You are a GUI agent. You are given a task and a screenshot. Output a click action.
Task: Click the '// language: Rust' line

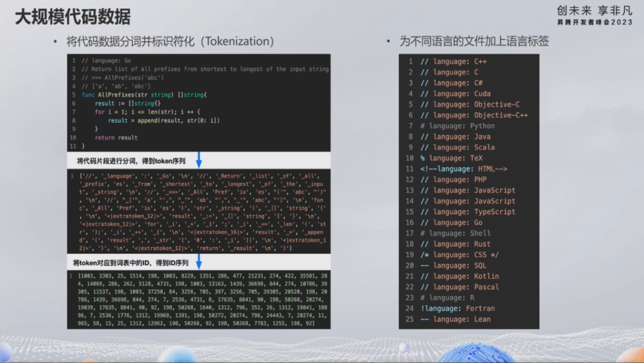click(x=456, y=244)
